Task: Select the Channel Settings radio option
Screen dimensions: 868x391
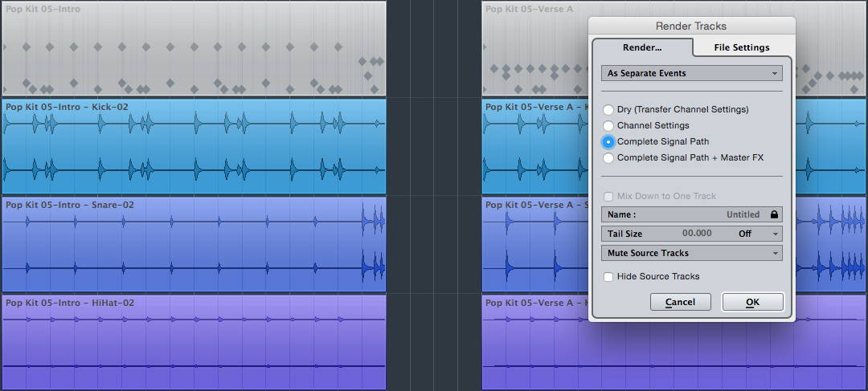Action: pos(608,125)
